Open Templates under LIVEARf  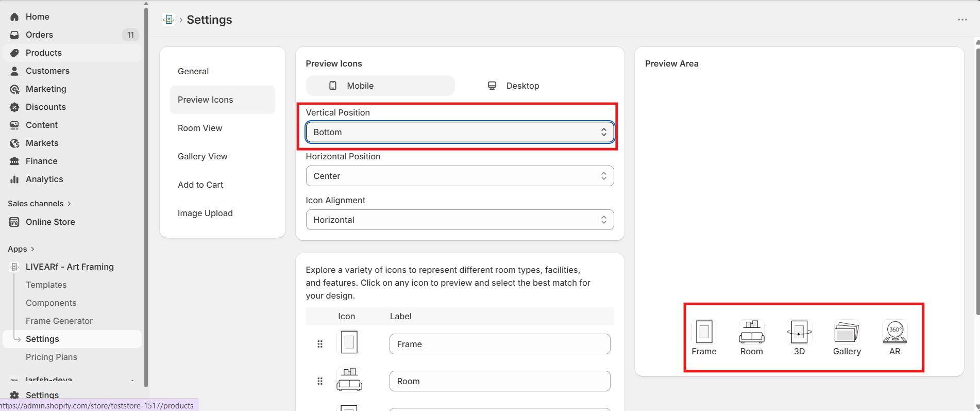(46, 285)
